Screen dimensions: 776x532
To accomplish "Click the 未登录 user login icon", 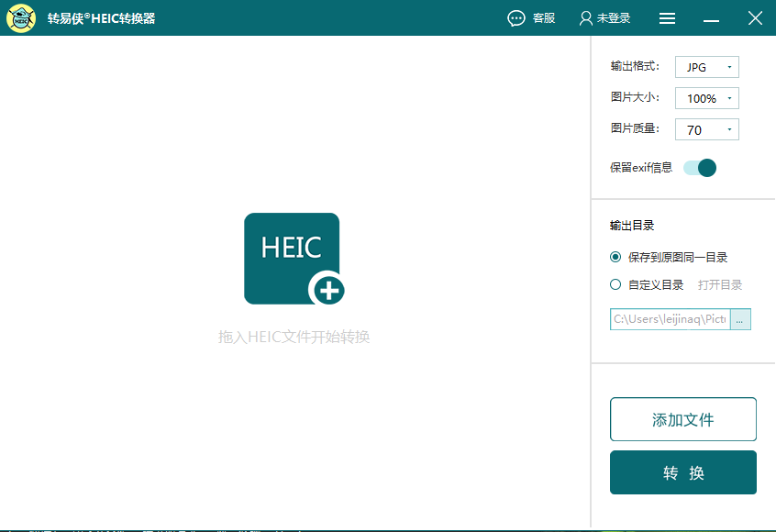I will tap(585, 18).
